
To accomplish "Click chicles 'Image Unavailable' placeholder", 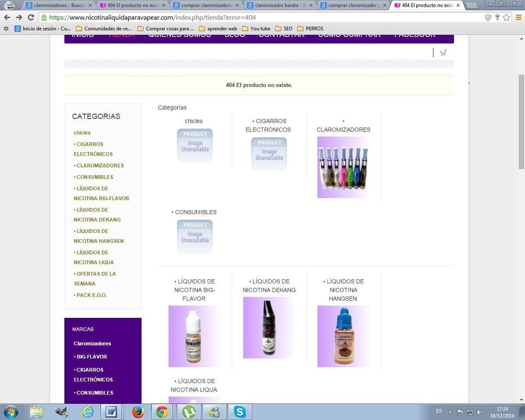I will pyautogui.click(x=195, y=146).
